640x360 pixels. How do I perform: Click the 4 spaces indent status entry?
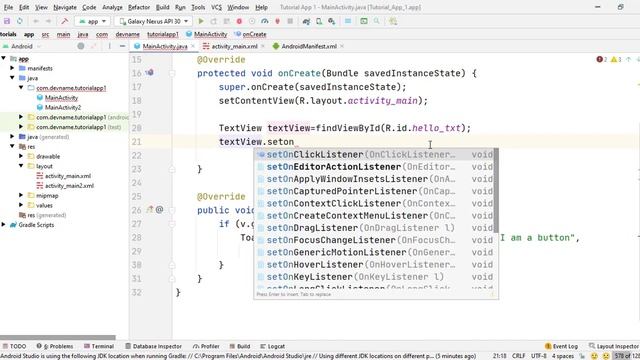click(563, 356)
